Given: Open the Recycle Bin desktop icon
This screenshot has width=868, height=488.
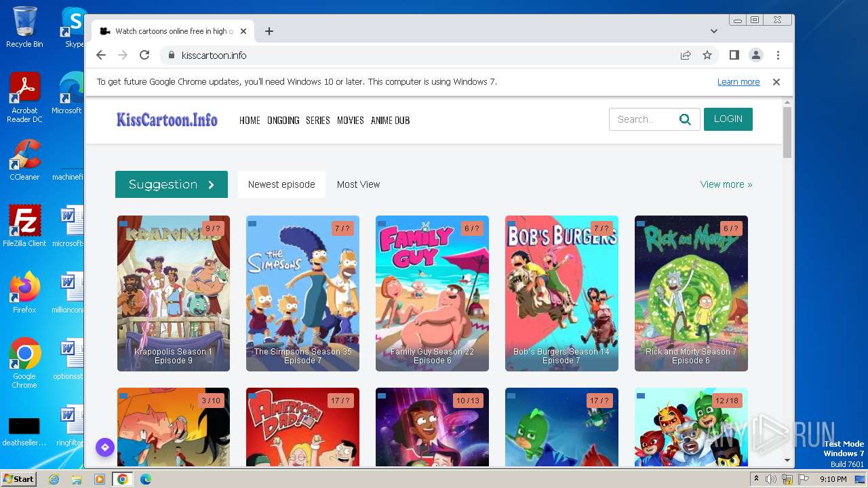Looking at the screenshot, I should point(24,27).
